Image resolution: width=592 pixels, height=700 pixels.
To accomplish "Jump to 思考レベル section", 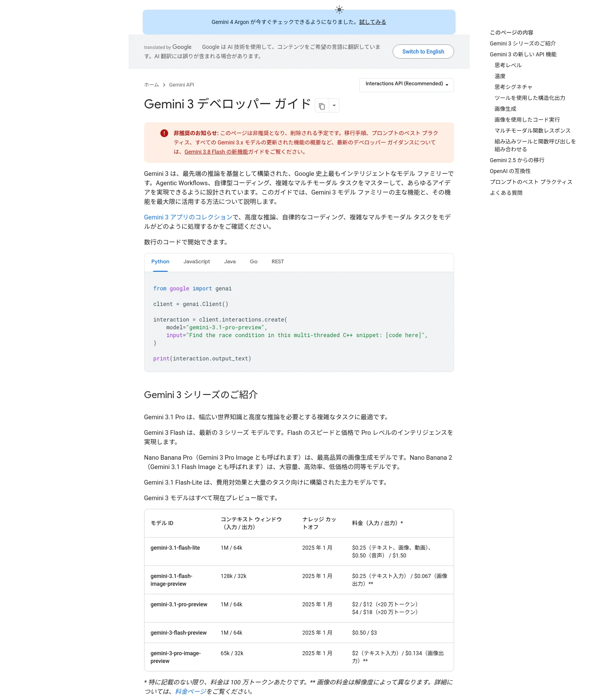I will click(x=508, y=65).
